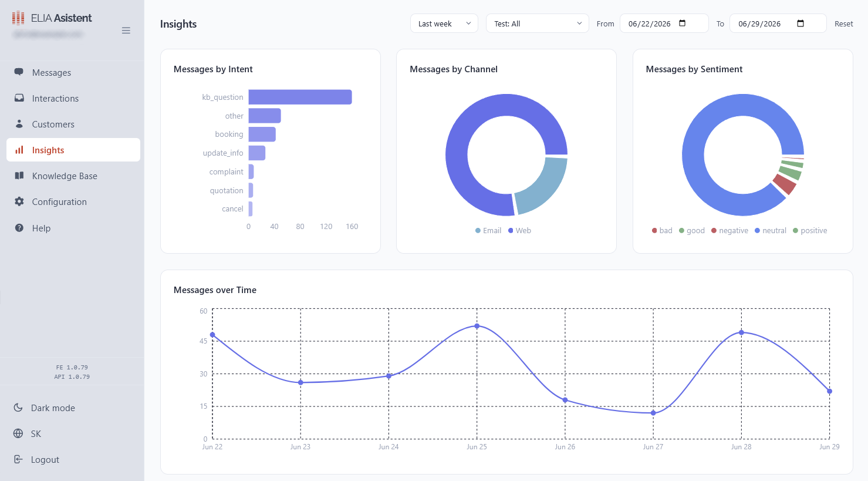Screen dimensions: 868x481
Task: Click the red negative segment of Sentiment donut
Action: pyautogui.click(x=784, y=184)
